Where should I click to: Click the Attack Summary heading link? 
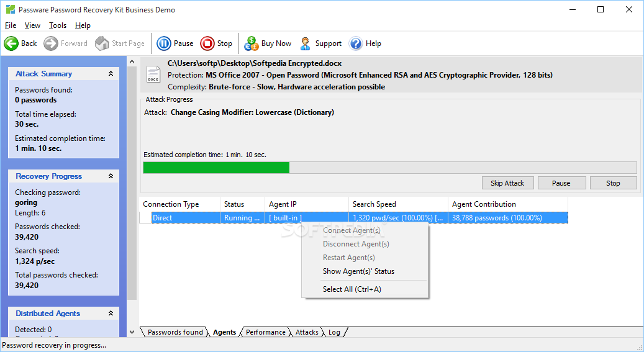coord(44,74)
